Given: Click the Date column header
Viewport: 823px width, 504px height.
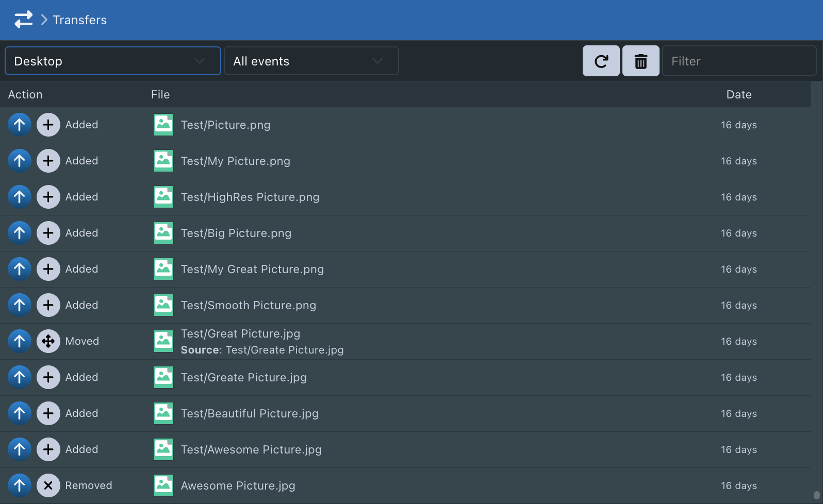Looking at the screenshot, I should pos(738,94).
